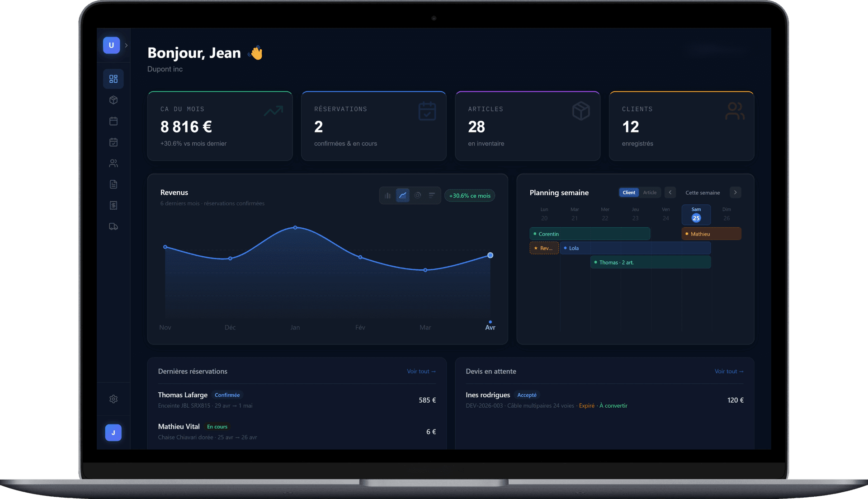Open the calendar icon in sidebar
Viewport: 868px width, 499px height.
(x=113, y=121)
